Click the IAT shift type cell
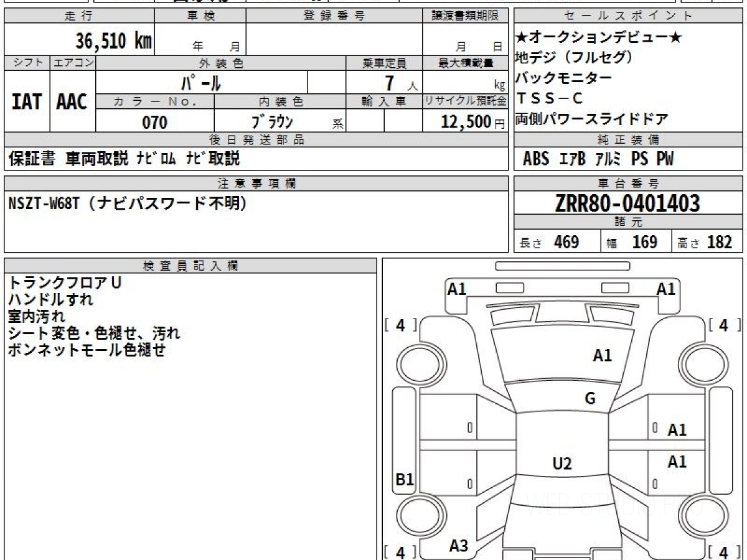The width and height of the screenshot is (747, 560). tap(27, 101)
